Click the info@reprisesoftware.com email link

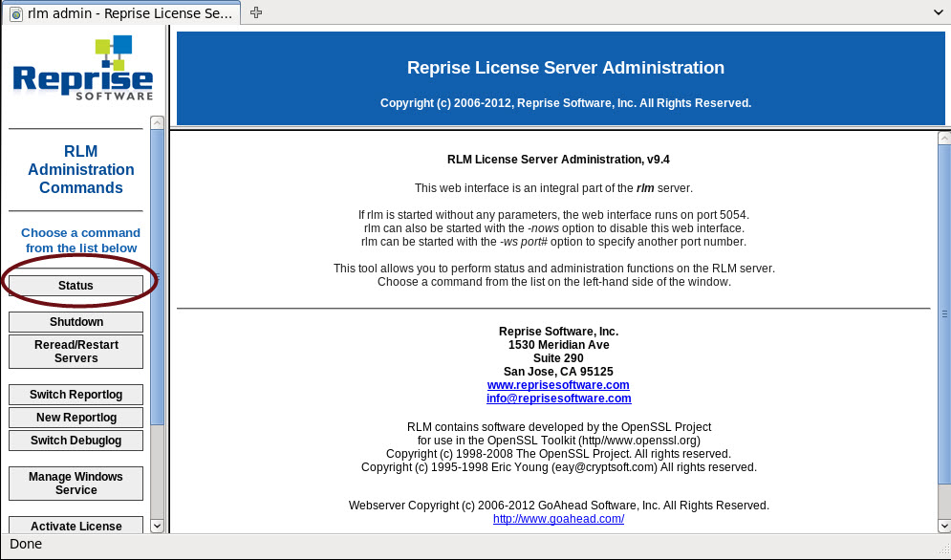[x=558, y=398]
